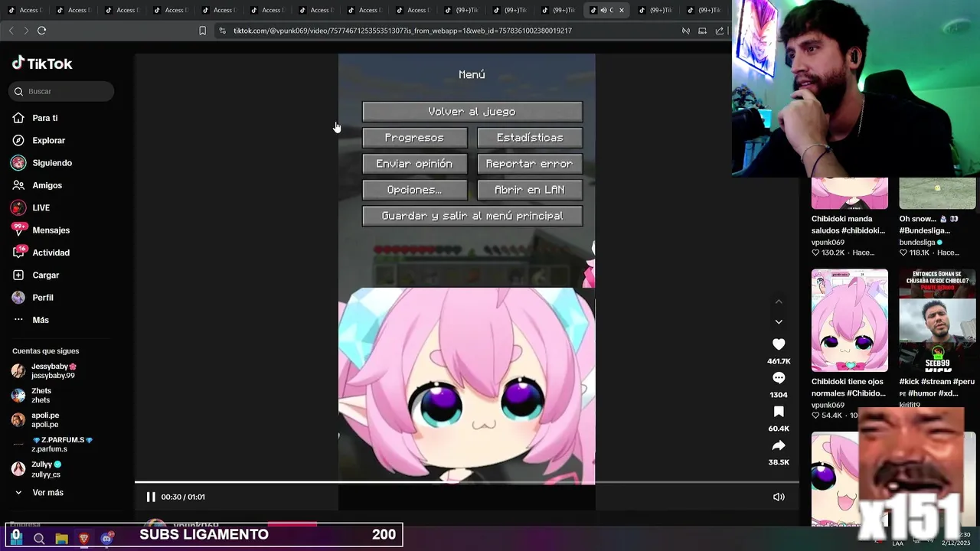Open Windows taskbar search icon
The height and width of the screenshot is (551, 980).
coord(39,539)
